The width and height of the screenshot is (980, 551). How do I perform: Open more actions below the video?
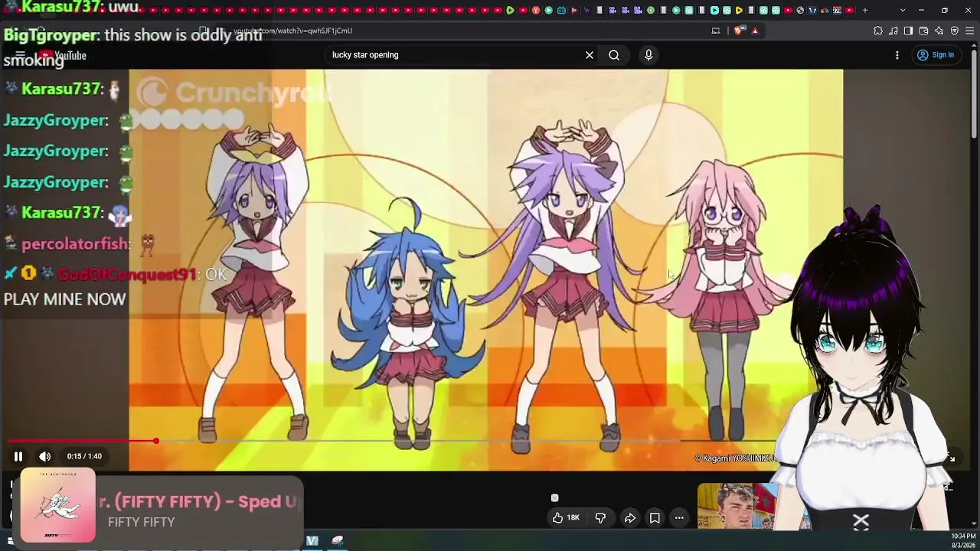click(679, 518)
